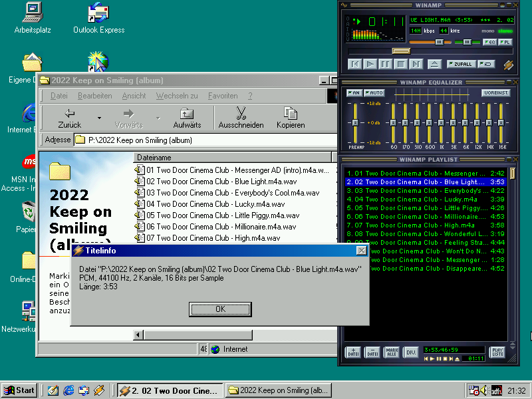This screenshot has height=399, width=532.
Task: Click Kopieren toolbar button
Action: click(x=291, y=118)
